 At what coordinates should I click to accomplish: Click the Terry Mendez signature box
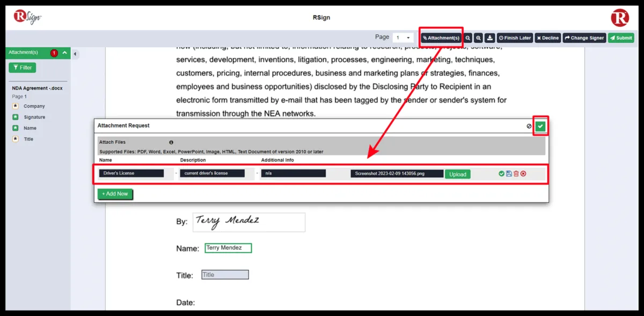[x=249, y=222]
